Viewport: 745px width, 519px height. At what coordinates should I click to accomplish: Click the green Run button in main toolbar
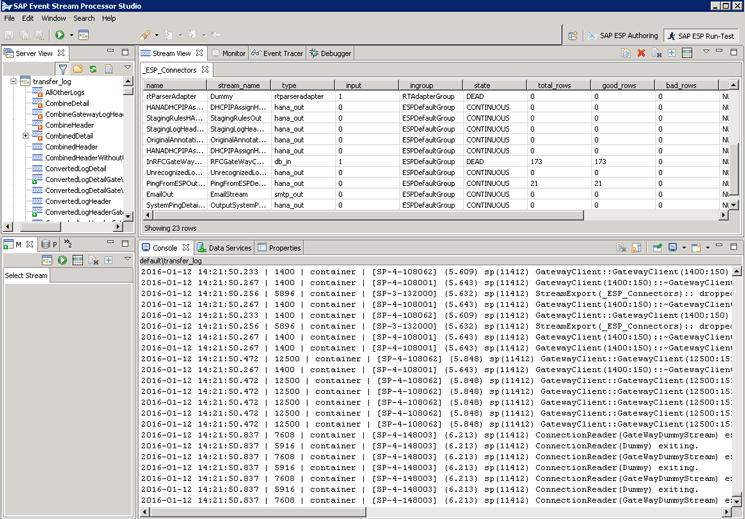click(60, 35)
